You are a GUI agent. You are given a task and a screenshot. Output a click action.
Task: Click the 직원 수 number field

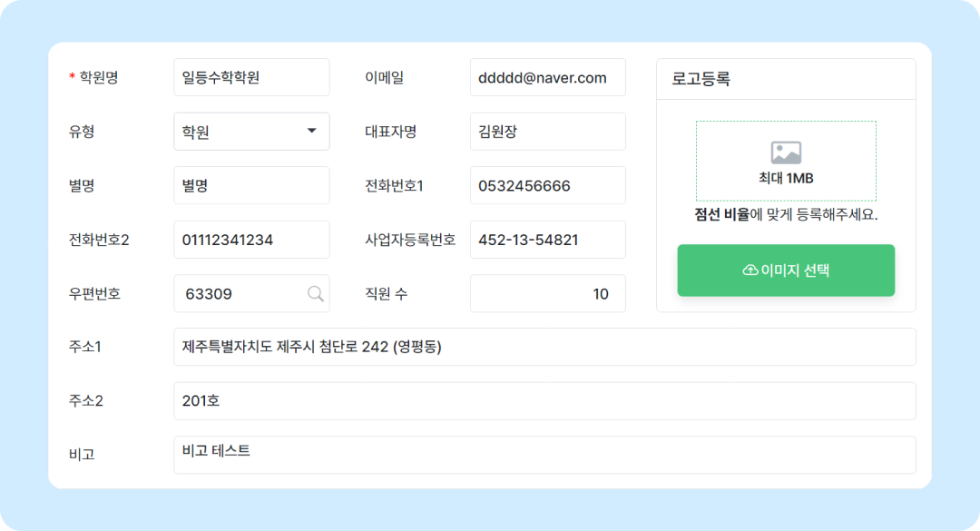coord(547,294)
